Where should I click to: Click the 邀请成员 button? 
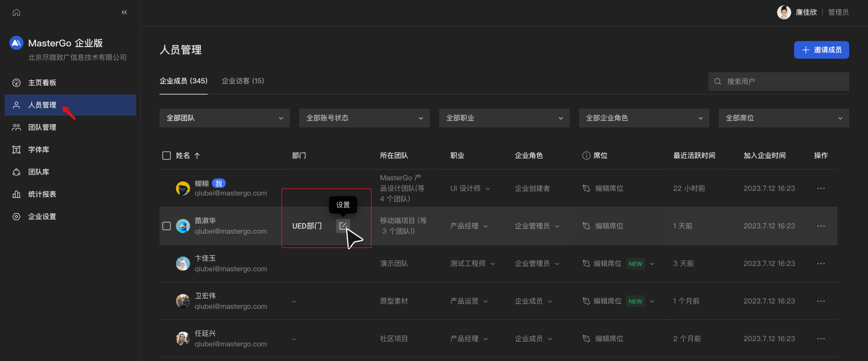(821, 50)
